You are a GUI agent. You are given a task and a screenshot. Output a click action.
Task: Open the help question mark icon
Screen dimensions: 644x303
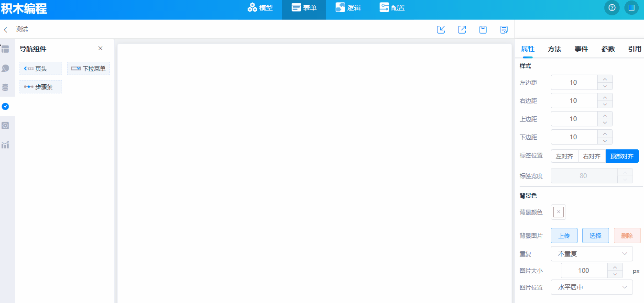[x=611, y=8]
